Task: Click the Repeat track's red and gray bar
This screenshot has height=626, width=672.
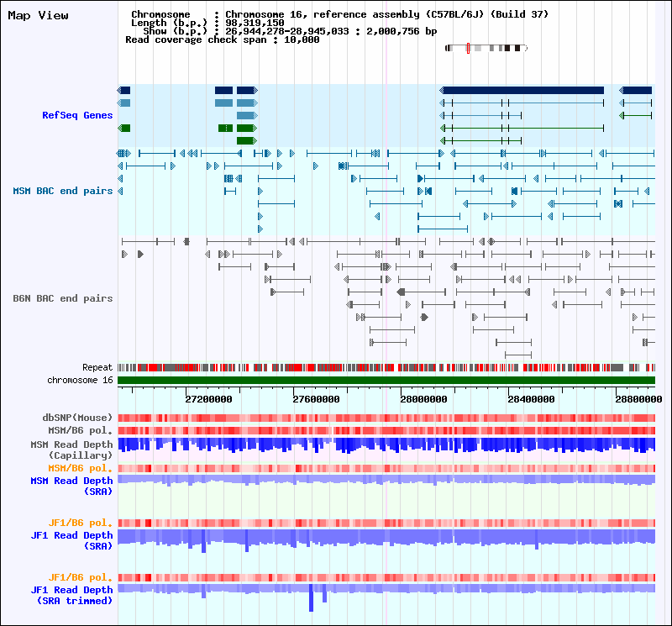Action: tap(386, 367)
